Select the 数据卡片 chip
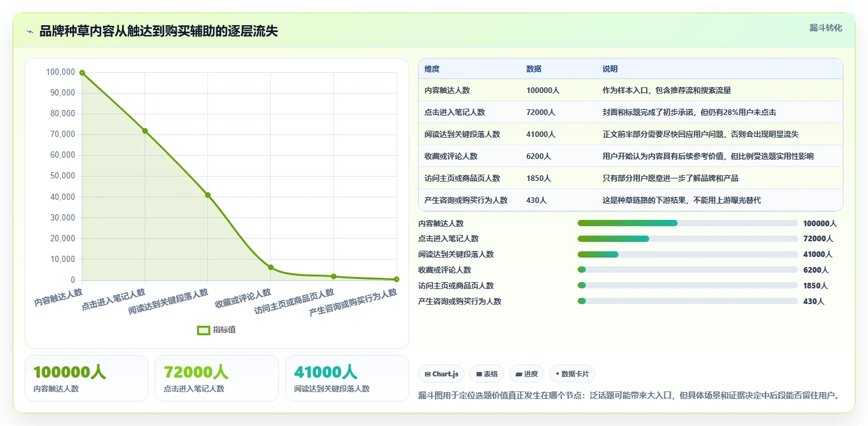 pos(572,374)
